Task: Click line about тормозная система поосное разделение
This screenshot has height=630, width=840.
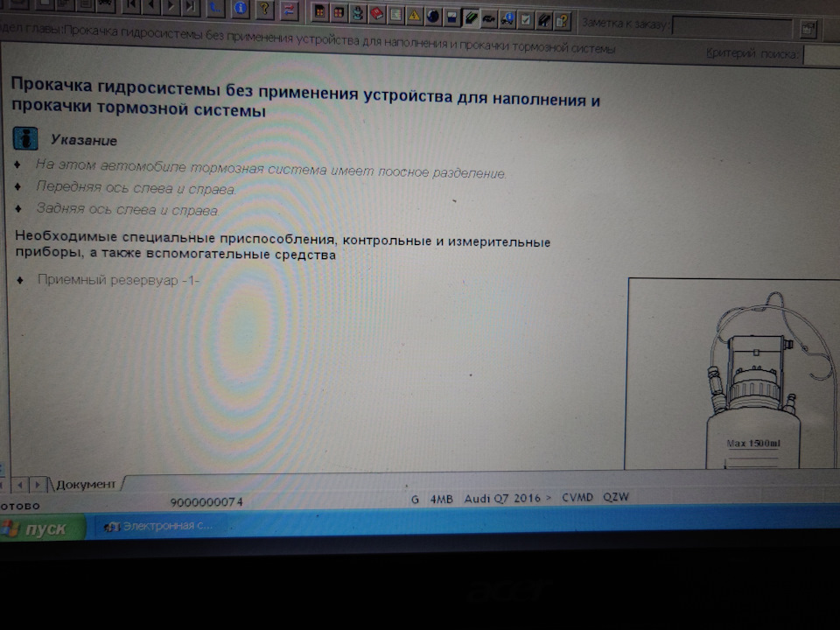Action: [270, 169]
